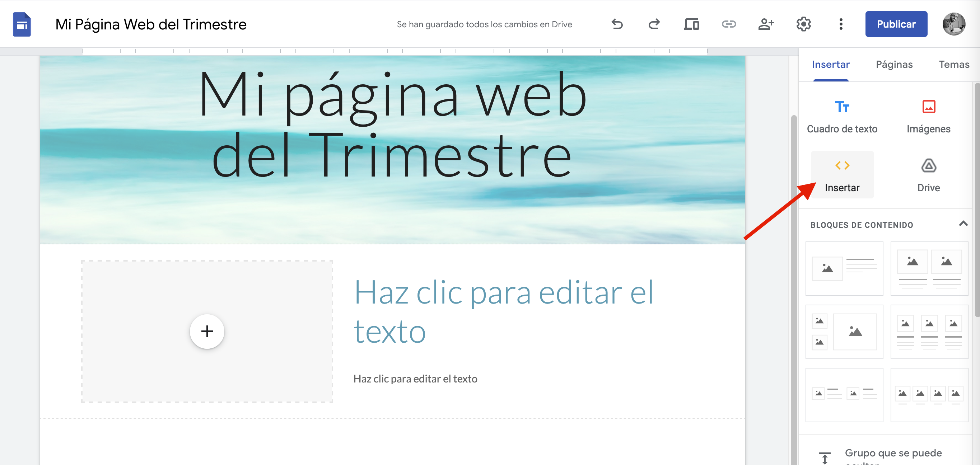Viewport: 980px width, 465px height.
Task: Share the site with collaborators
Action: 766,24
